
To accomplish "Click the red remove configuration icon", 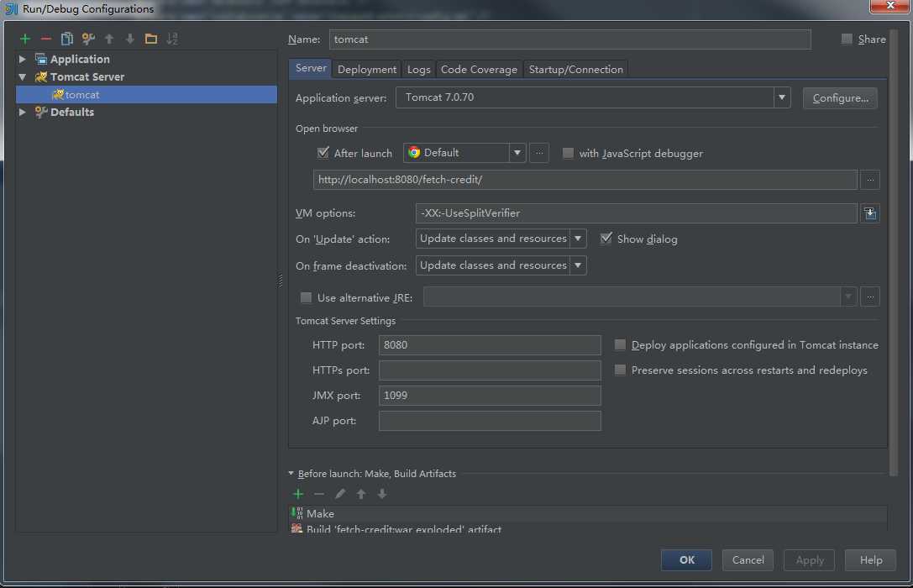I will [46, 39].
